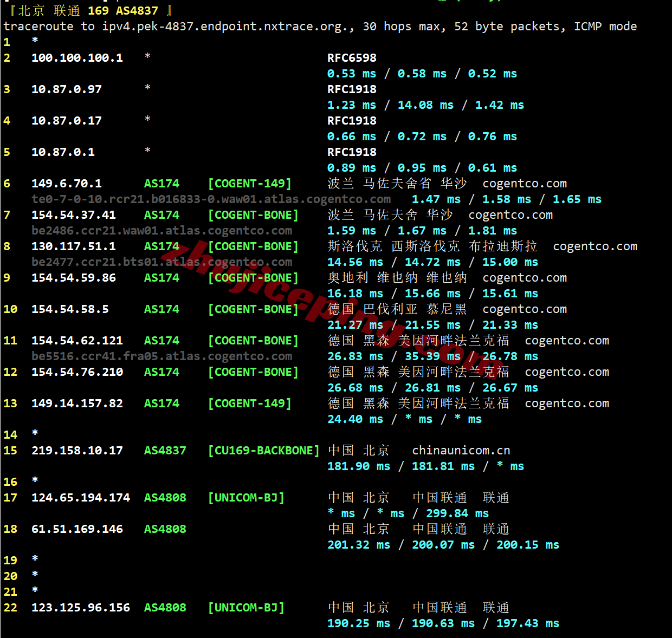Open hostname be2477.ccr21.bts01.atlas.cogentco.com
Viewport: 672px width, 638px height.
161,262
